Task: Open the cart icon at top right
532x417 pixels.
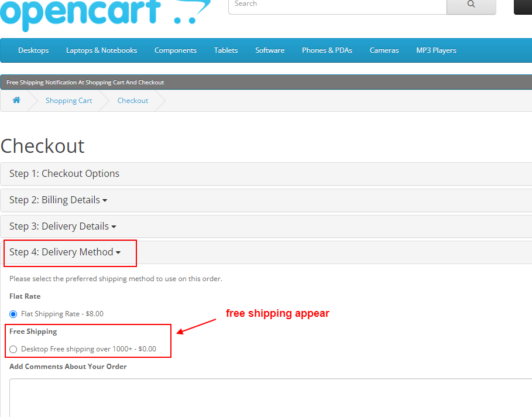Action: point(523,7)
